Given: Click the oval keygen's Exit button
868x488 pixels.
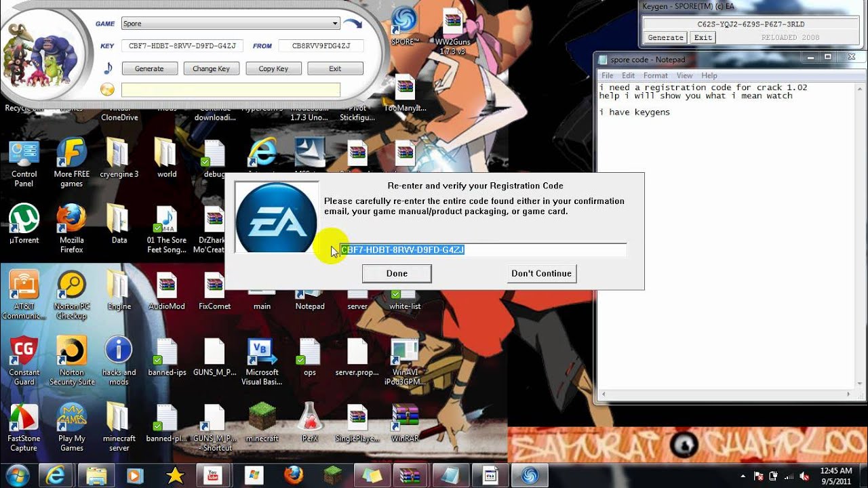Looking at the screenshot, I should pos(335,68).
